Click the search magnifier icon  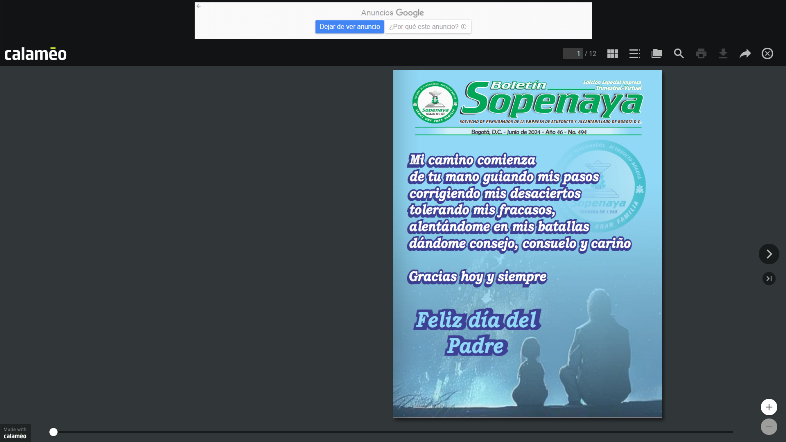click(x=679, y=54)
